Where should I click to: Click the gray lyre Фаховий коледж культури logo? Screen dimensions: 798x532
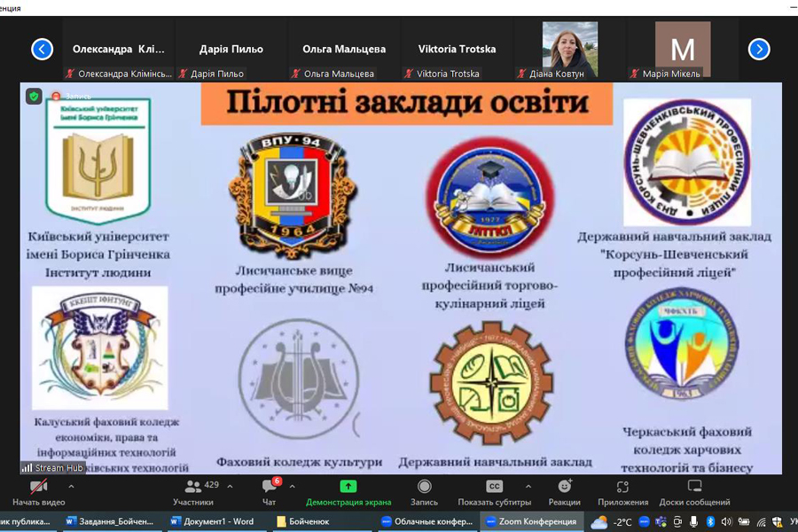coord(299,379)
